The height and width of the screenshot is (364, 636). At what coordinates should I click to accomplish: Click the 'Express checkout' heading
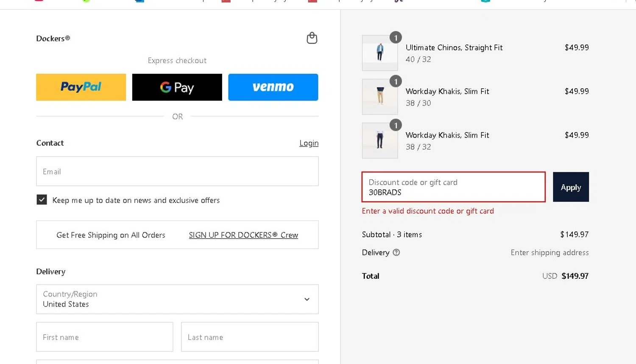coord(177,61)
